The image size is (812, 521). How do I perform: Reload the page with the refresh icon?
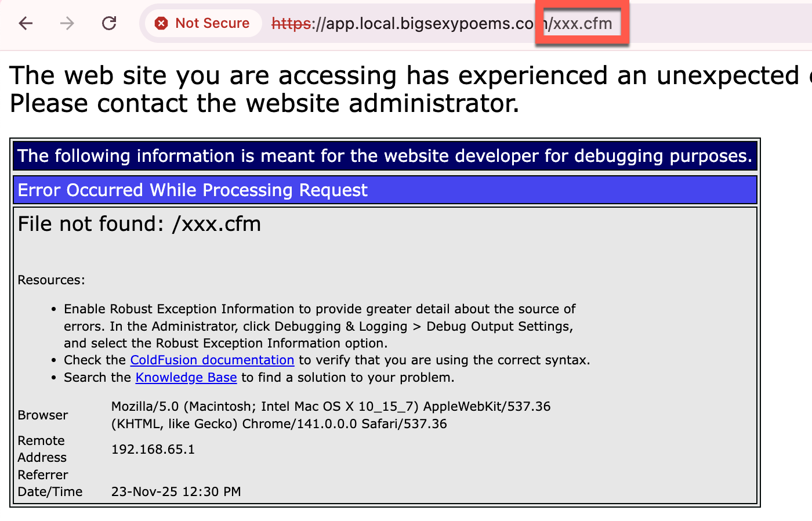(x=108, y=23)
